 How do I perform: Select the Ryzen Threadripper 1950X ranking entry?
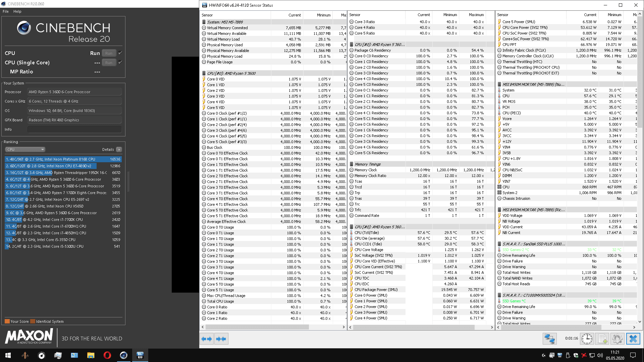[x=63, y=173]
